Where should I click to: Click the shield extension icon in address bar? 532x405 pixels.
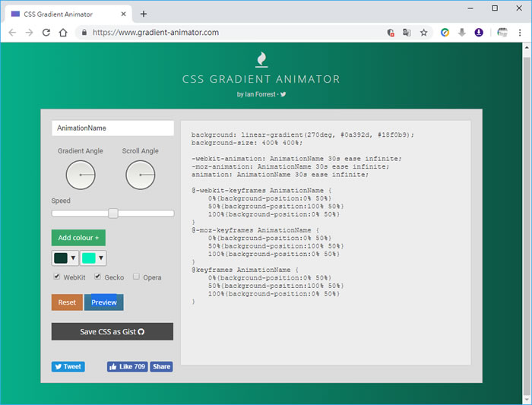click(391, 33)
